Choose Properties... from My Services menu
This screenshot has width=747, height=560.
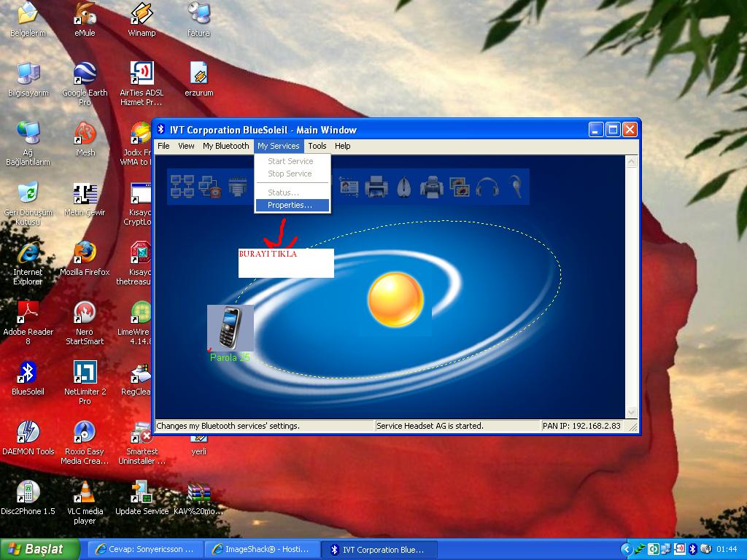(290, 206)
